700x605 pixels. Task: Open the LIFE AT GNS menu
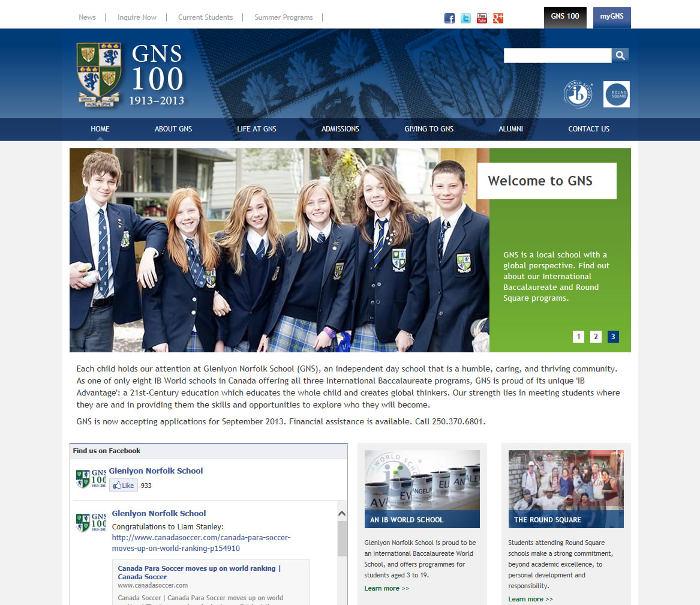tap(257, 128)
